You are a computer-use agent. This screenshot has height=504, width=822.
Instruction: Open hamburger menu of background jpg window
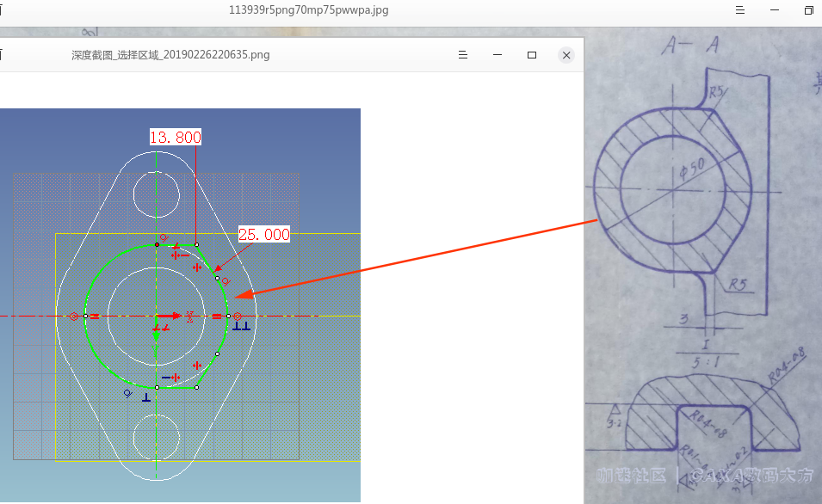pos(740,10)
